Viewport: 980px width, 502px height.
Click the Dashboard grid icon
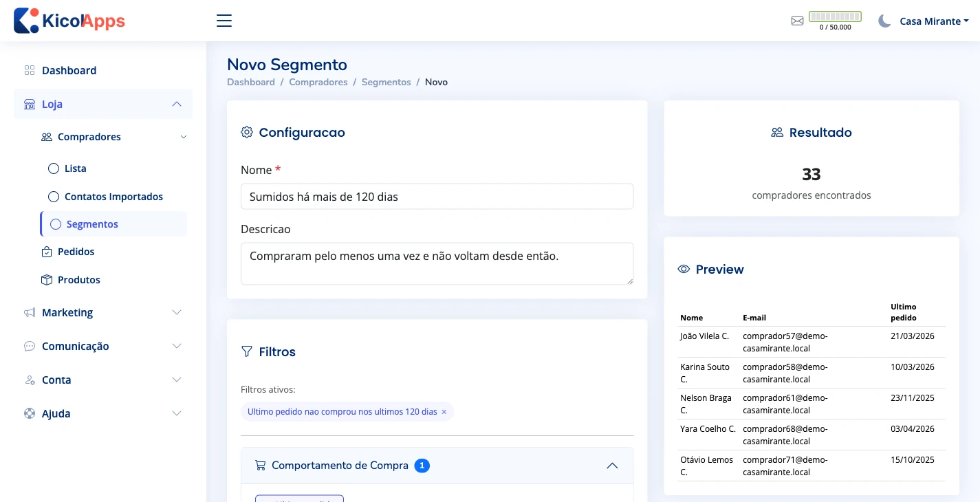tap(30, 70)
